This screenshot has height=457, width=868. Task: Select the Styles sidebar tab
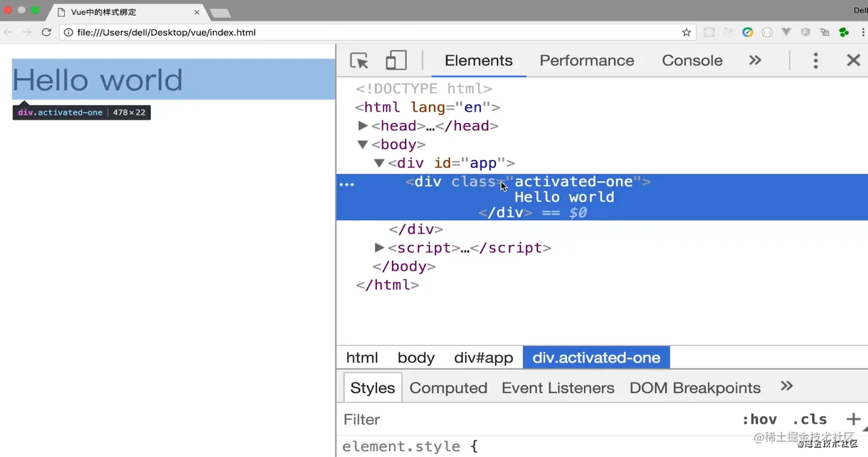[x=373, y=388]
